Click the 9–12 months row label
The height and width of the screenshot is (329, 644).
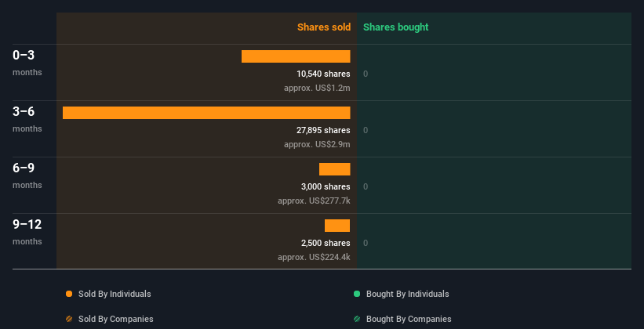pyautogui.click(x=27, y=232)
